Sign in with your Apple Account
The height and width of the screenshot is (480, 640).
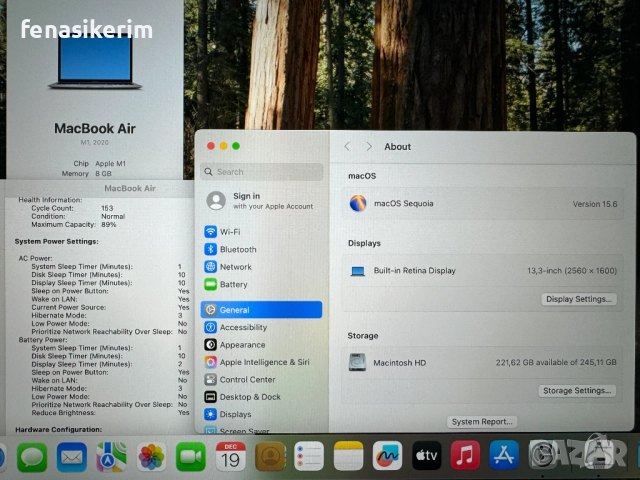261,201
